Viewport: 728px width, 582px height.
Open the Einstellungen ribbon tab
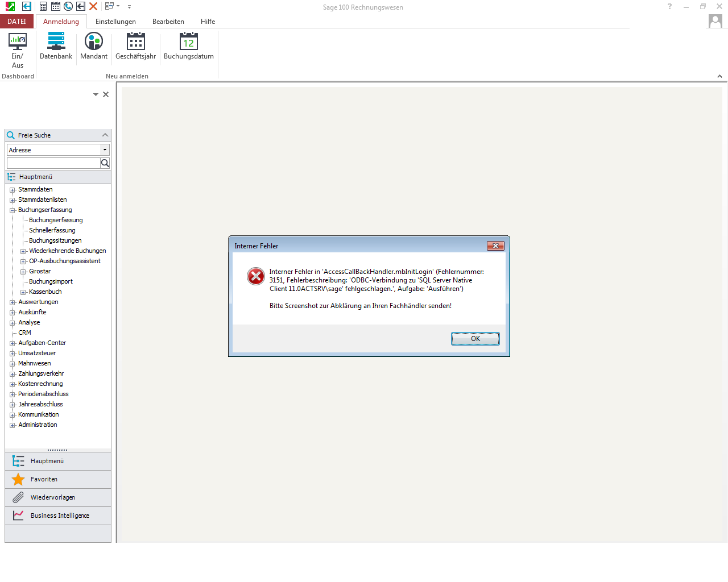[115, 22]
